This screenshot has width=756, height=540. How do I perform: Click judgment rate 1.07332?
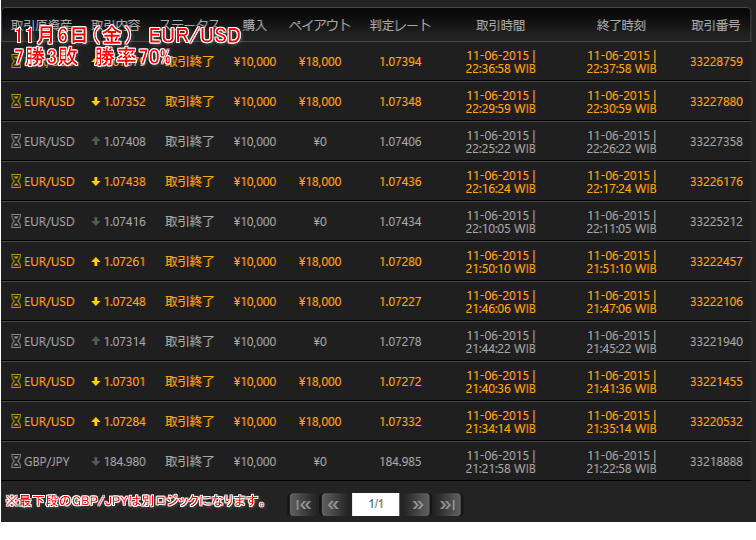coord(400,422)
